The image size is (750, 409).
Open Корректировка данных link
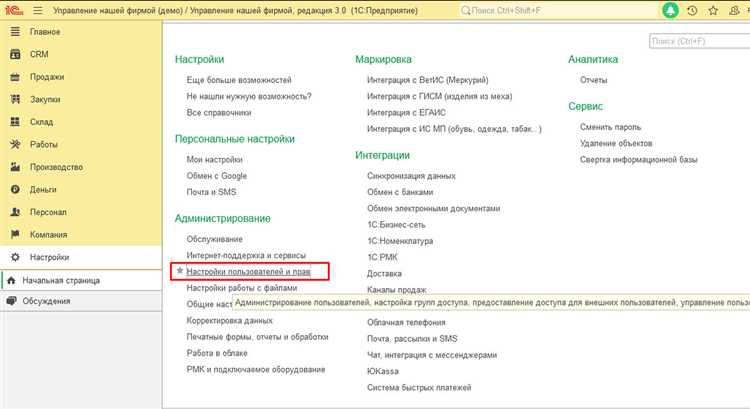[230, 320]
